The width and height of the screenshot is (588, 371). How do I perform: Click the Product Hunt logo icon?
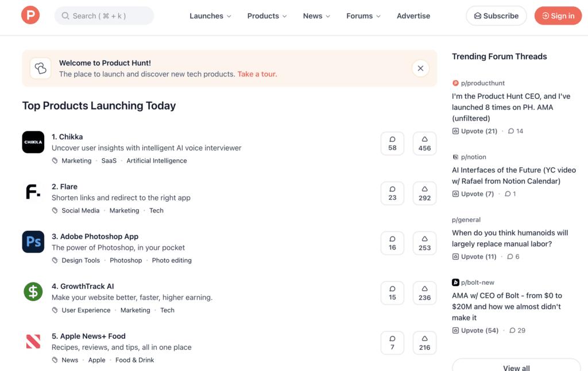tap(30, 16)
